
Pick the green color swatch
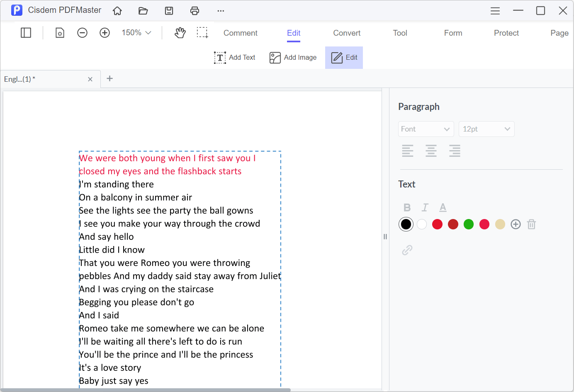[x=469, y=224]
